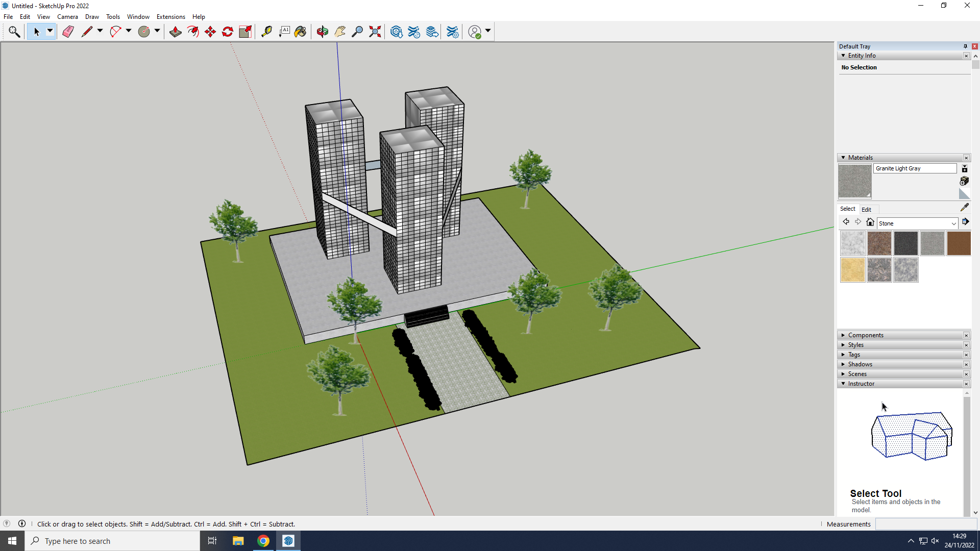This screenshot has width=980, height=551.
Task: Click the Zoom Extents icon
Action: pos(375,32)
